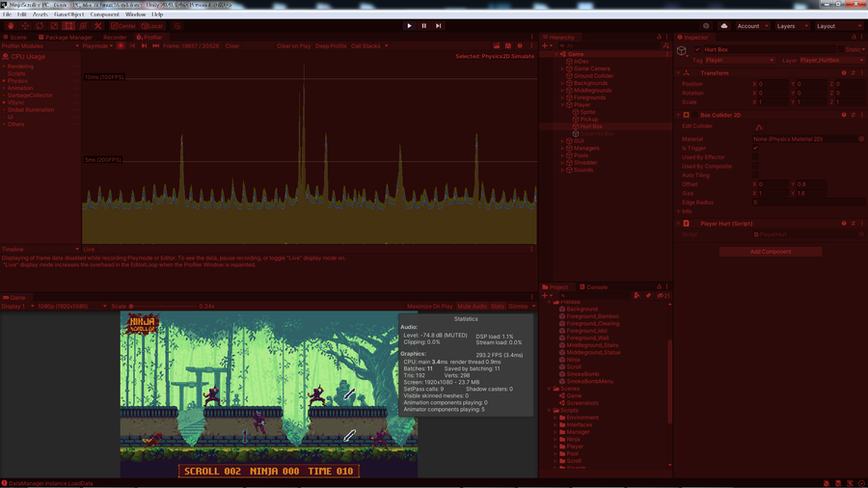This screenshot has height=488, width=868.
Task: Toggle hidden packages visibility count
Action: (664, 296)
